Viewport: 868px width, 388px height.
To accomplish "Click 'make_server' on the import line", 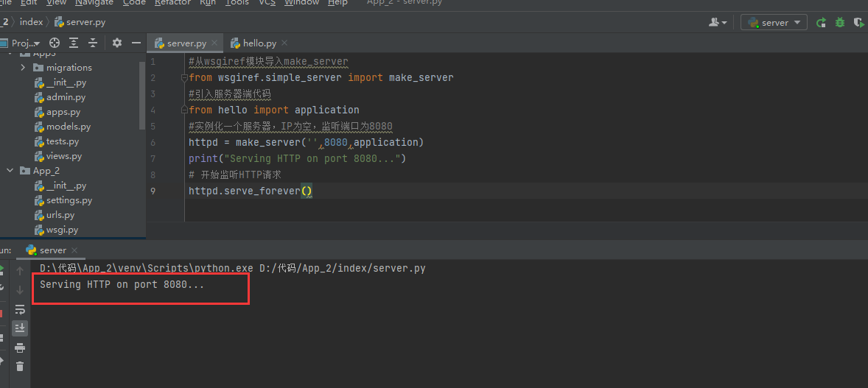I will click(421, 78).
